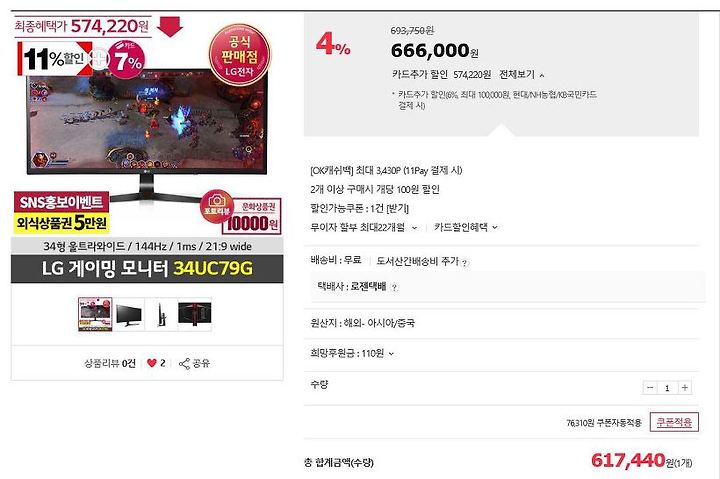The width and height of the screenshot is (720, 479).
Task: Click the 포토리뷰 camera badge
Action: tap(217, 205)
